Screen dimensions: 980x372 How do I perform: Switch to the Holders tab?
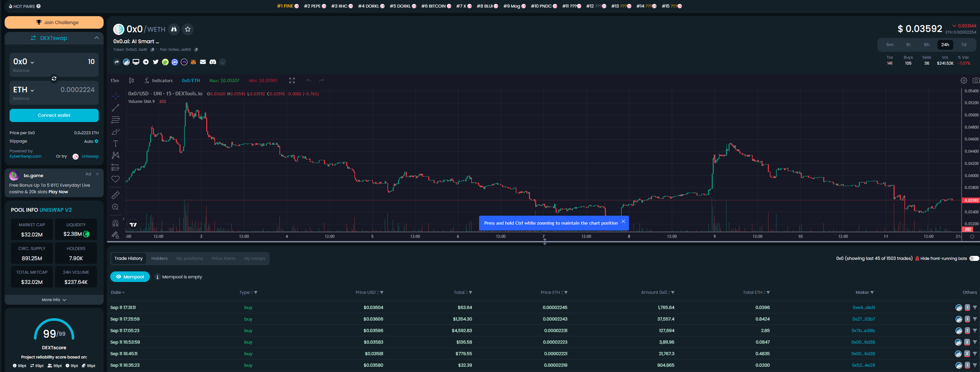[x=159, y=259]
